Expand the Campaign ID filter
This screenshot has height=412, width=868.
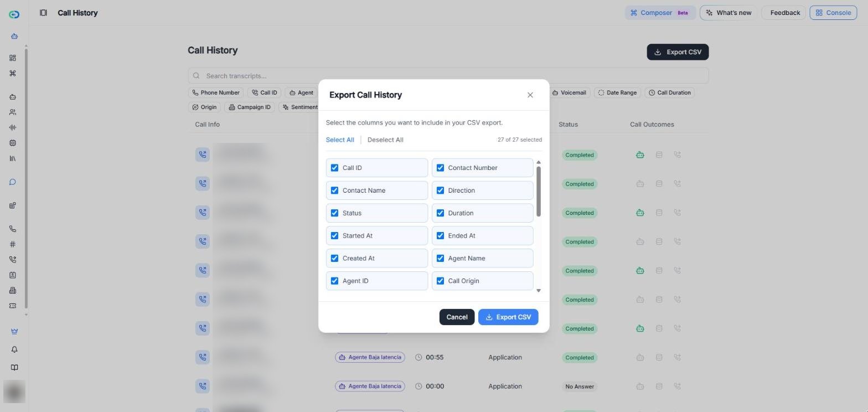[x=250, y=107]
